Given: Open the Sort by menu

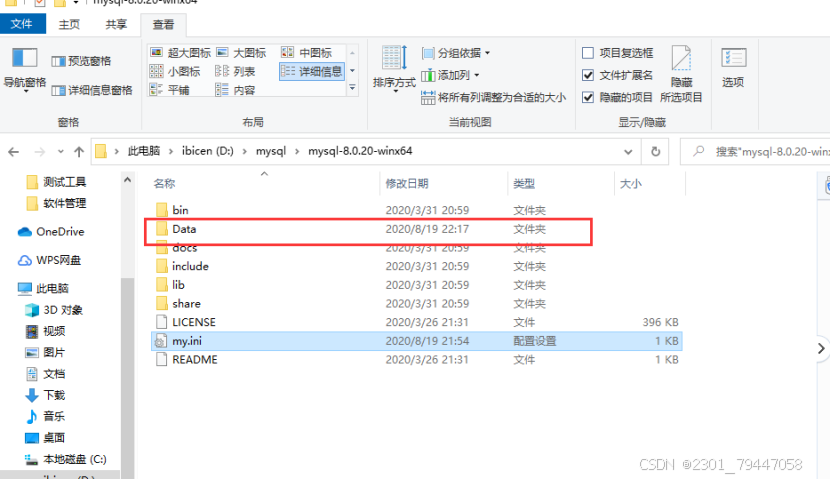Looking at the screenshot, I should click(x=394, y=69).
